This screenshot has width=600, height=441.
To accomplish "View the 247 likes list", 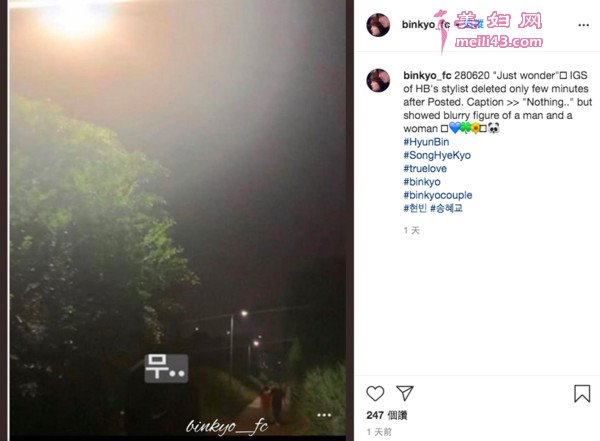I will click(386, 415).
